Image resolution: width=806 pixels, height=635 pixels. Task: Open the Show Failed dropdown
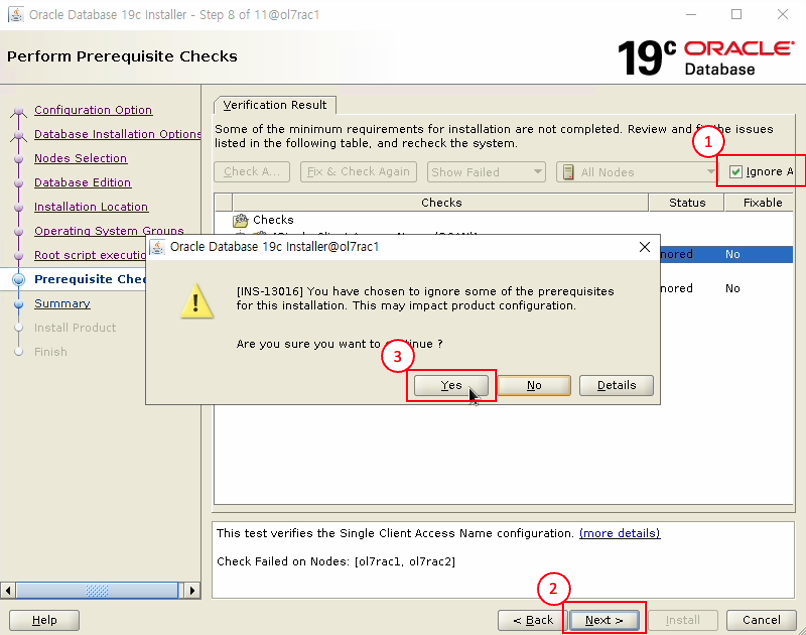(x=486, y=172)
